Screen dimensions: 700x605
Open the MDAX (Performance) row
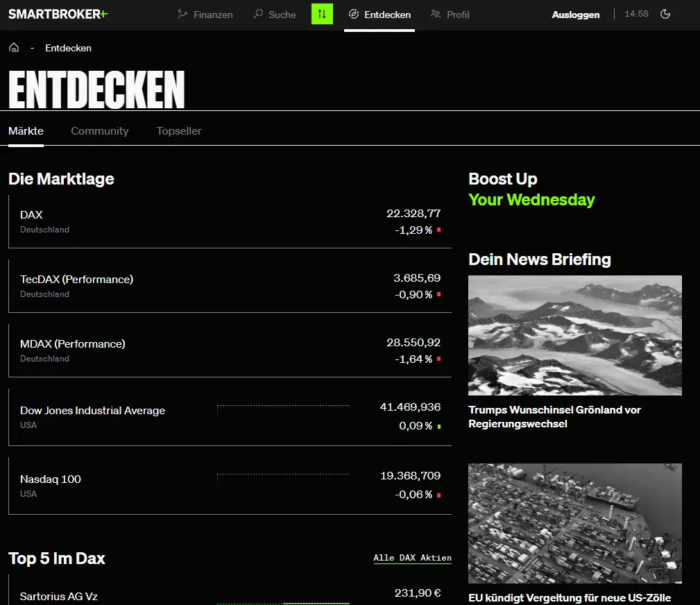pyautogui.click(x=230, y=350)
